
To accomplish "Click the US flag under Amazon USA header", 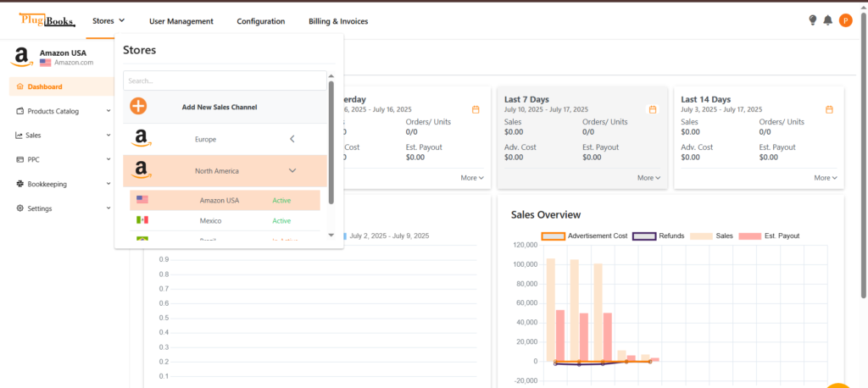I will [x=46, y=63].
